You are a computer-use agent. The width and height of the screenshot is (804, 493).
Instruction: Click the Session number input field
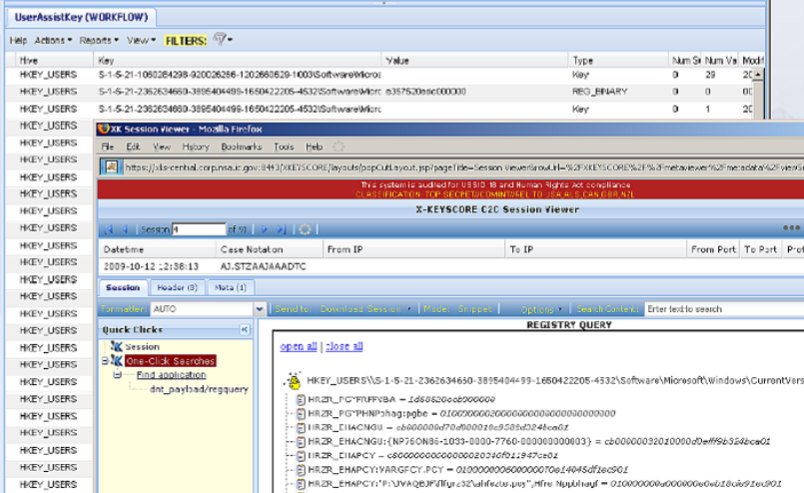pyautogui.click(x=199, y=229)
